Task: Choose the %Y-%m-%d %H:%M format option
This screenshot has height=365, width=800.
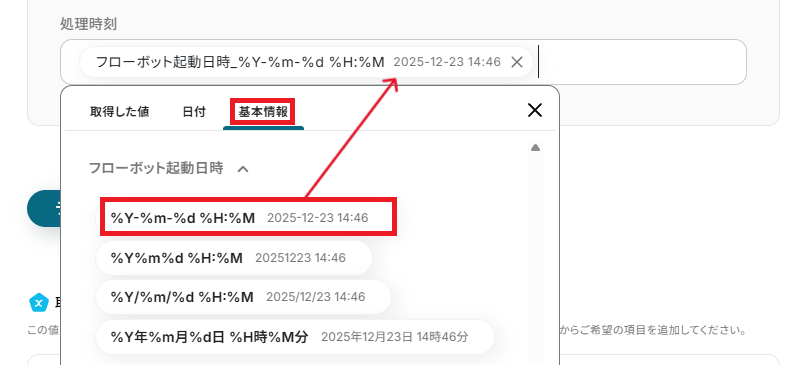Action: point(247,218)
